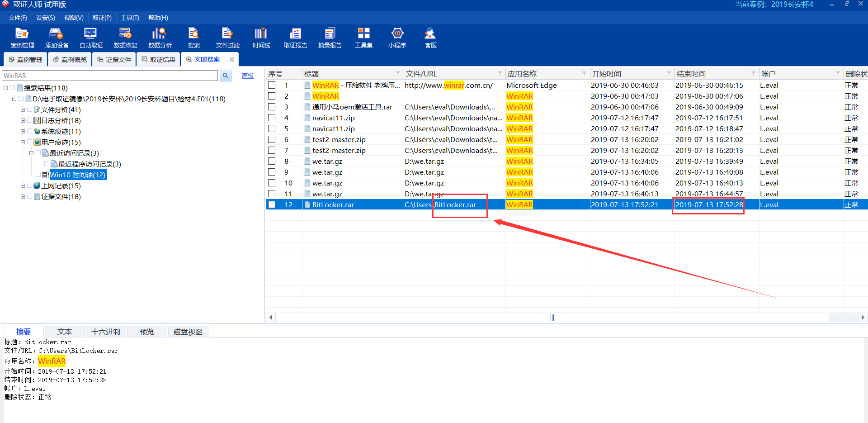Check the 搜索结果(118) tree checkbox
This screenshot has width=868, height=423.
[13, 88]
